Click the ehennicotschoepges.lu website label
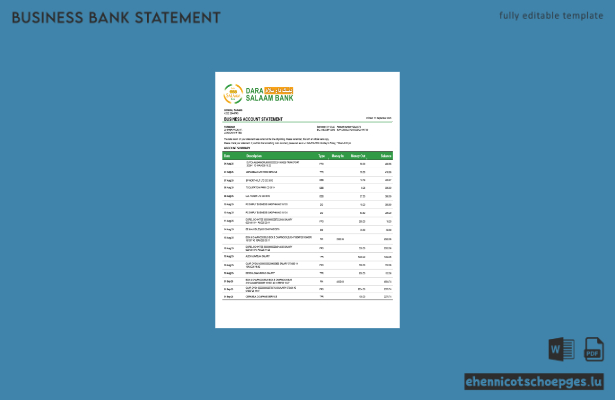This screenshot has width=615, height=400. (533, 382)
